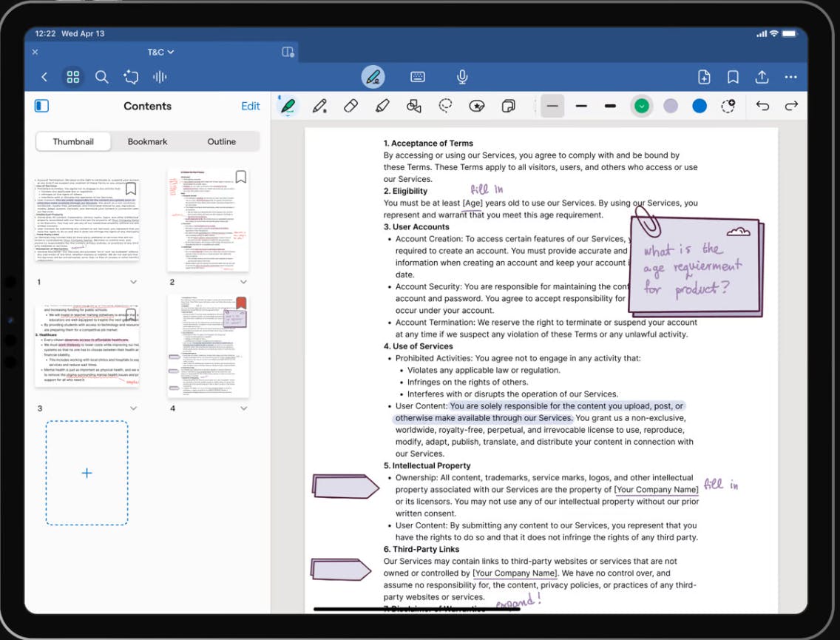Open the split view icon beside the T&C tab
This screenshot has height=640, width=840.
(288, 52)
